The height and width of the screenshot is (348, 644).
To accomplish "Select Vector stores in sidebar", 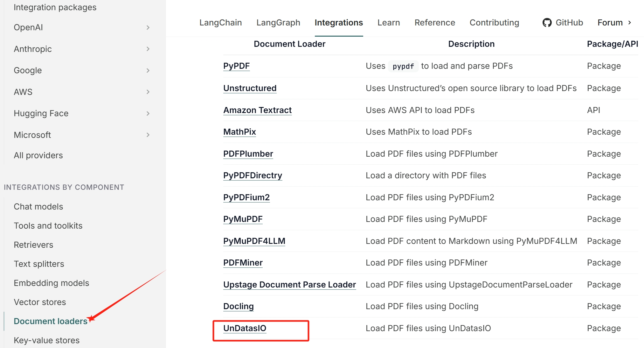I will (x=40, y=302).
